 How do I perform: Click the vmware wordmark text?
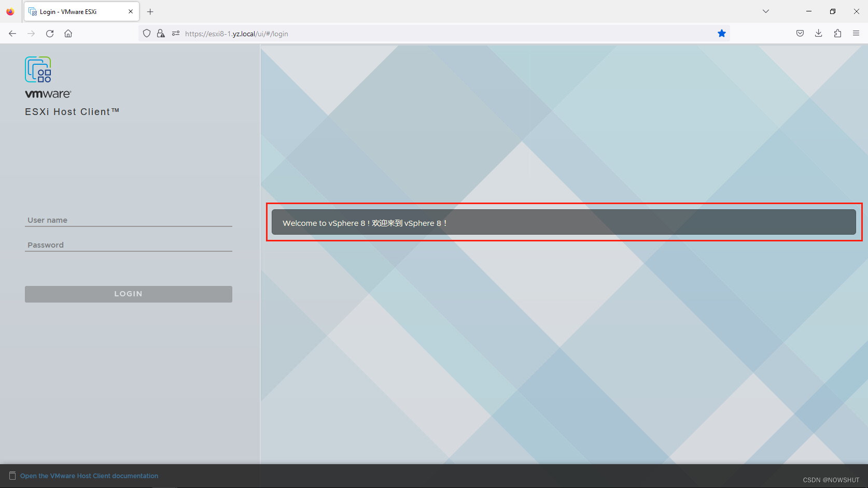[x=48, y=94]
